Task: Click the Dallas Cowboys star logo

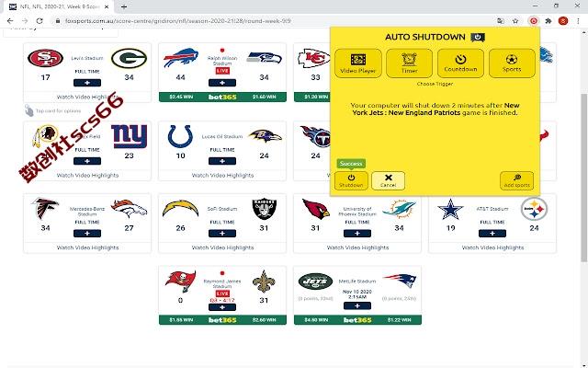Action: click(x=450, y=209)
